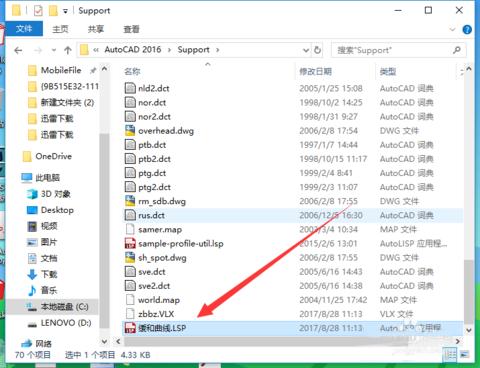
Task: Go up one folder level
Action: [68, 50]
